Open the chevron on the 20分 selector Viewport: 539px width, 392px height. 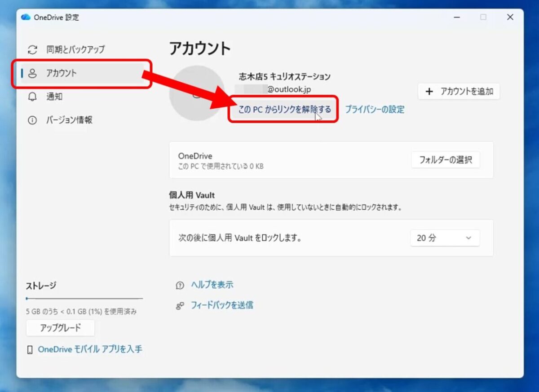click(x=469, y=238)
